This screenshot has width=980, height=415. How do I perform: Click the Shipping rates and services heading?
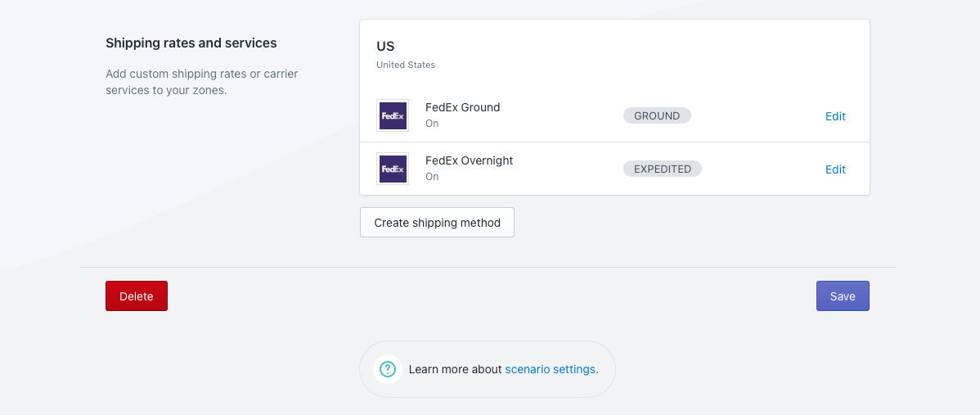[x=191, y=43]
